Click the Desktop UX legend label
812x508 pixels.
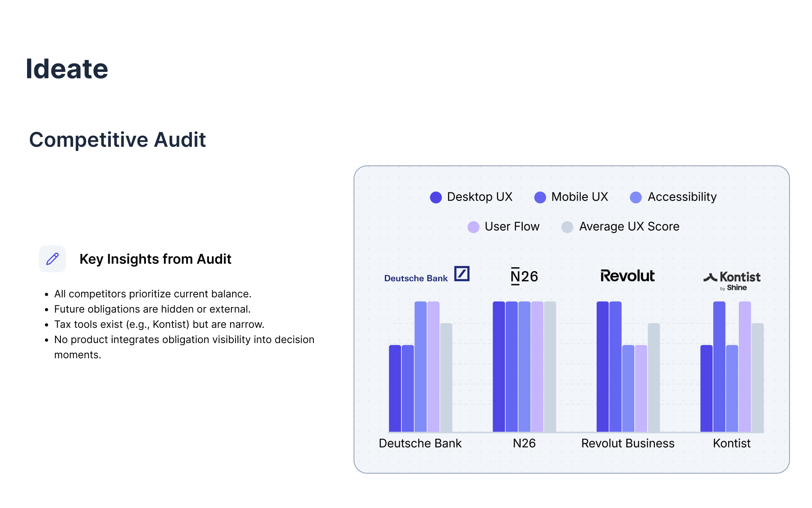[x=480, y=197]
